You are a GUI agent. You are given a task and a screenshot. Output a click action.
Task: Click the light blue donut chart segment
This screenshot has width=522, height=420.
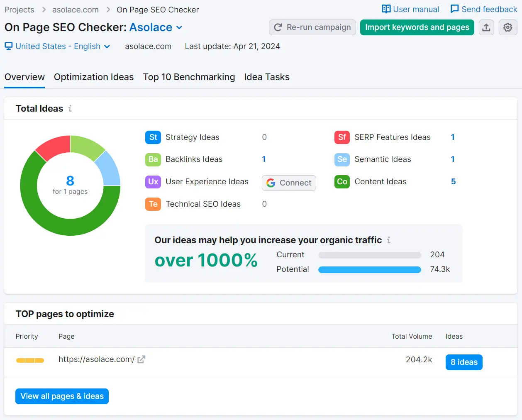point(109,169)
